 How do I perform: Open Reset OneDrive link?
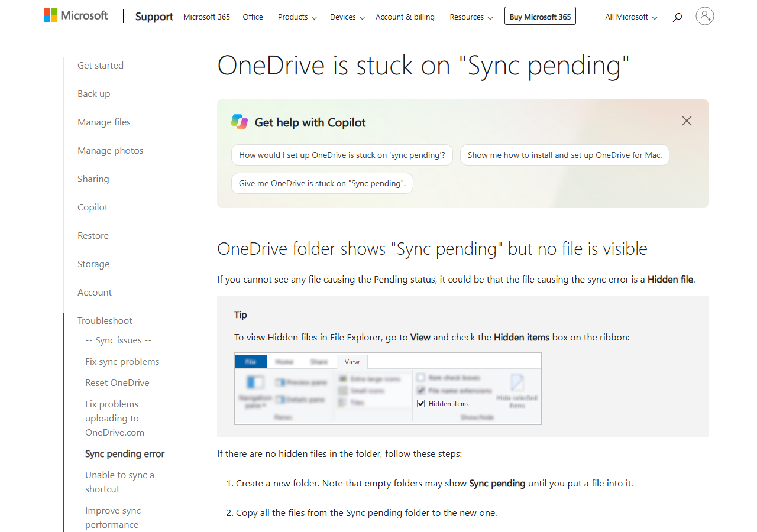pos(117,383)
